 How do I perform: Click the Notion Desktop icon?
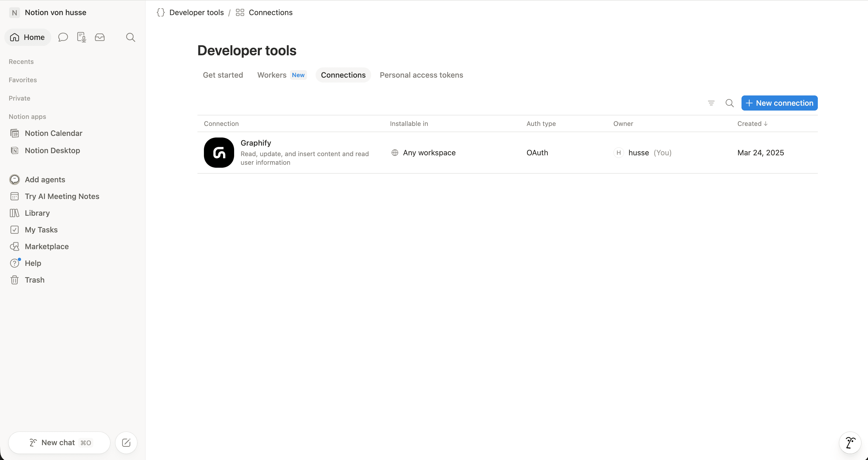15,150
